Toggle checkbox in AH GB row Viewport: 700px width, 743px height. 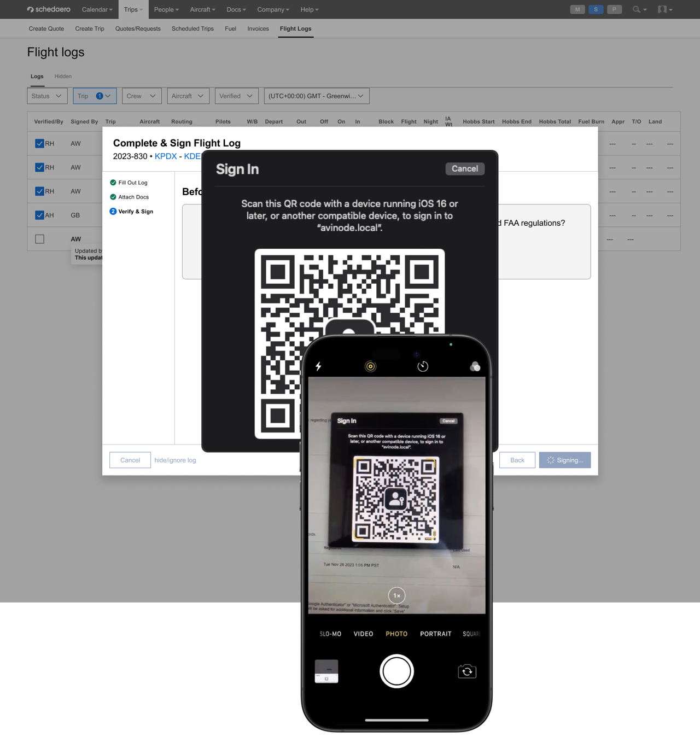[39, 215]
